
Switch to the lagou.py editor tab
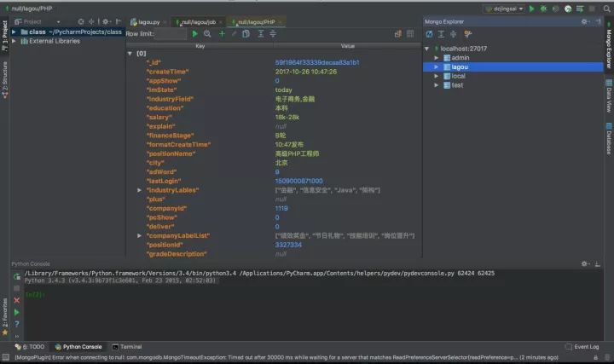click(x=148, y=22)
